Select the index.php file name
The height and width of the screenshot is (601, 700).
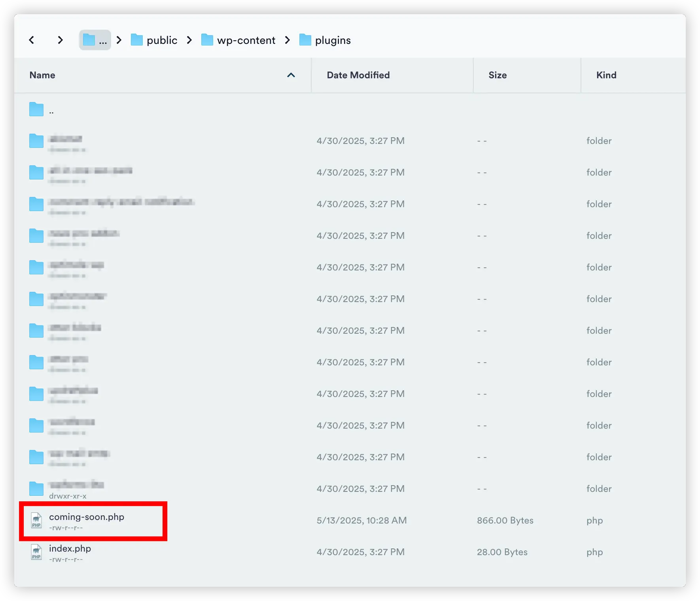pyautogui.click(x=70, y=548)
